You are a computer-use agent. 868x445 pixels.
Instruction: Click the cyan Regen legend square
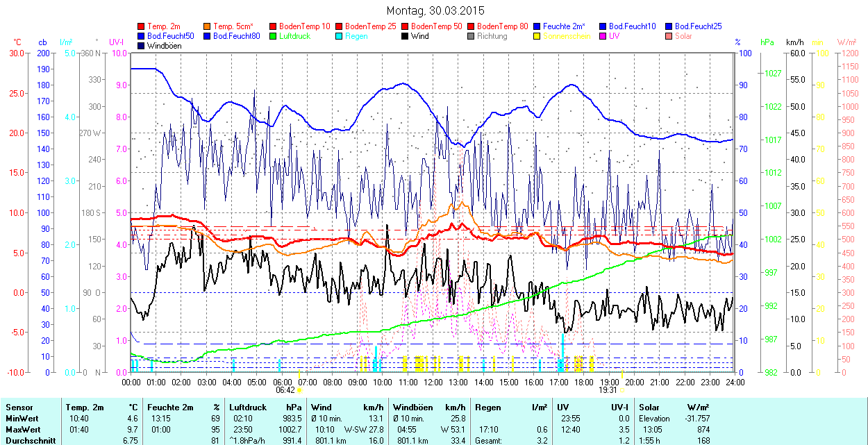(x=340, y=36)
